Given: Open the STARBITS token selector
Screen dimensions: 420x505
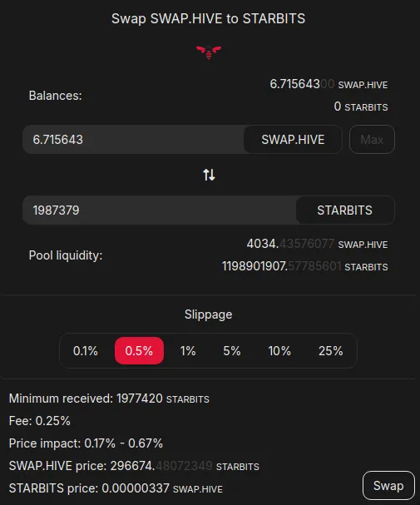Looking at the screenshot, I should pyautogui.click(x=344, y=210).
